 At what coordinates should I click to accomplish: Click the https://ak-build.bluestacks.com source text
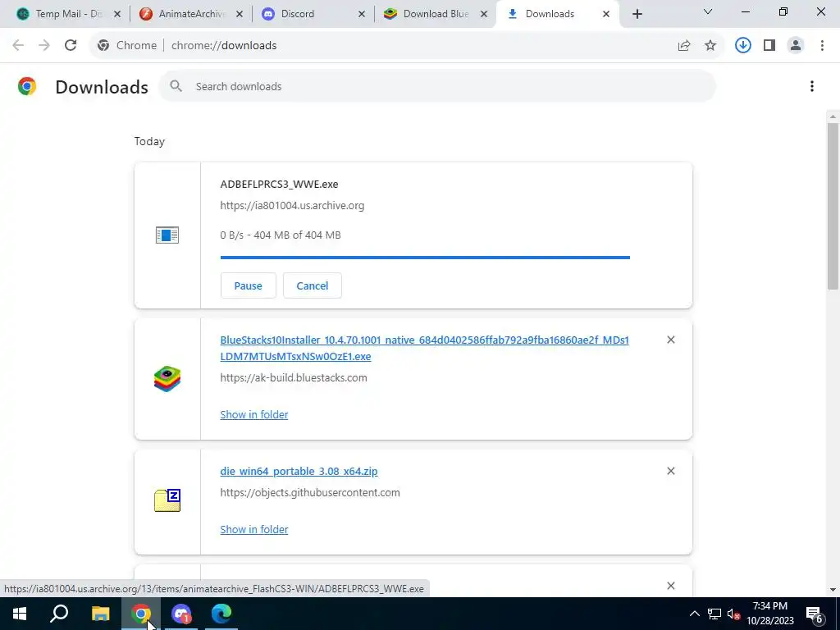[294, 377]
